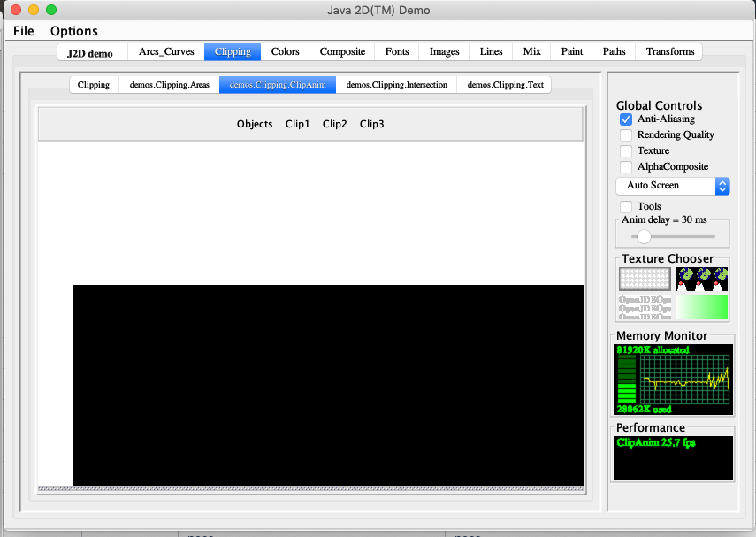The width and height of the screenshot is (756, 537).
Task: Toggle the Objects button in ClipAnim
Action: [255, 125]
